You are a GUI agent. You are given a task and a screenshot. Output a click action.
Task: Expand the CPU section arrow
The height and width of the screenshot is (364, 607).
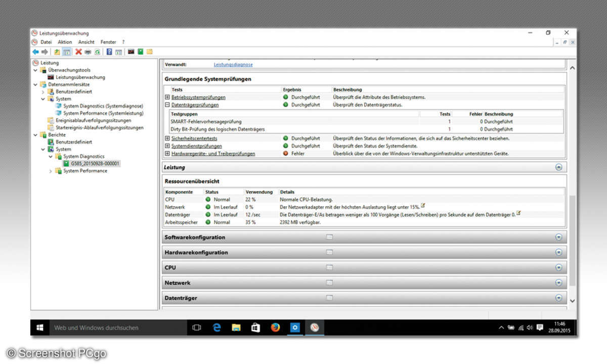pyautogui.click(x=558, y=267)
